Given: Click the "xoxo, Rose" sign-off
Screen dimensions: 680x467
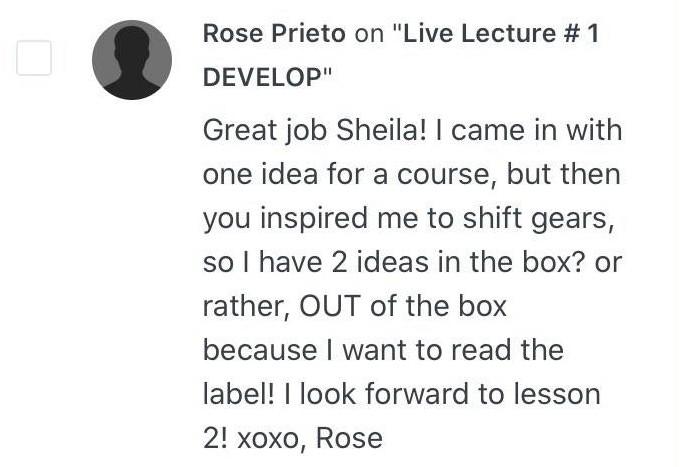Looking at the screenshot, I should point(310,438).
